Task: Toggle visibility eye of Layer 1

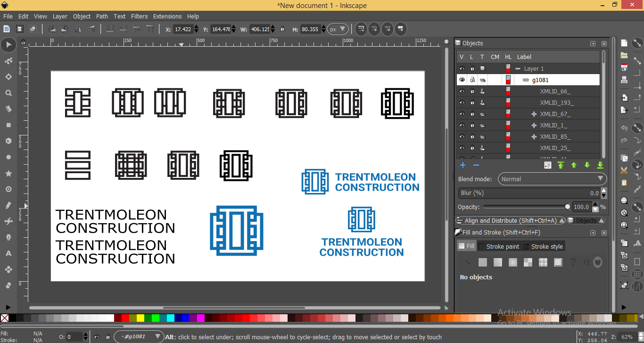Action: (462, 68)
